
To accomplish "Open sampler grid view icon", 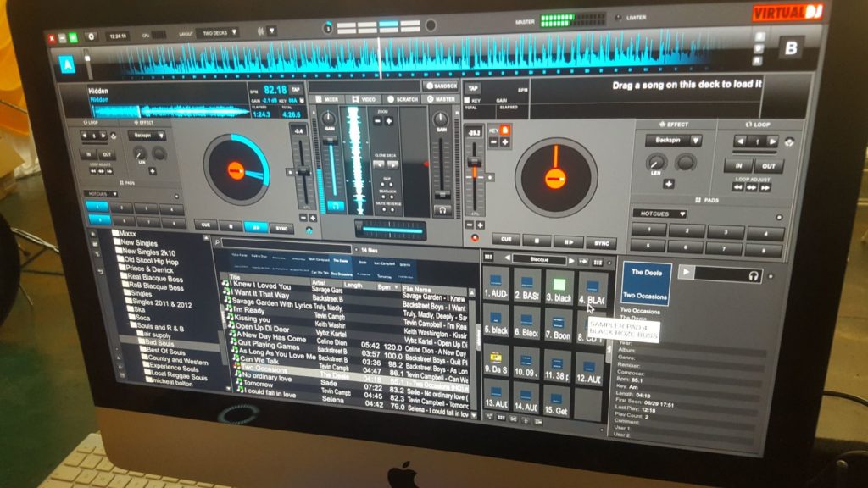I will pyautogui.click(x=488, y=257).
